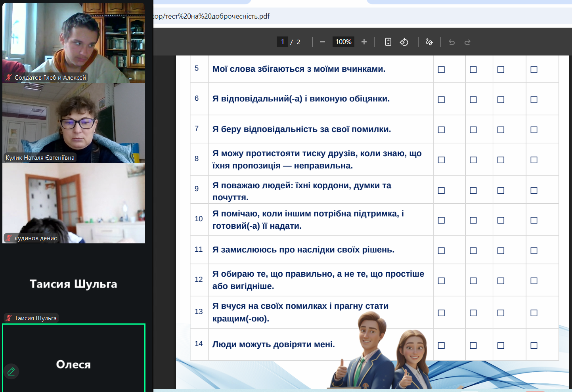Click the 100% zoom level field
This screenshot has width=572, height=392.
(343, 42)
